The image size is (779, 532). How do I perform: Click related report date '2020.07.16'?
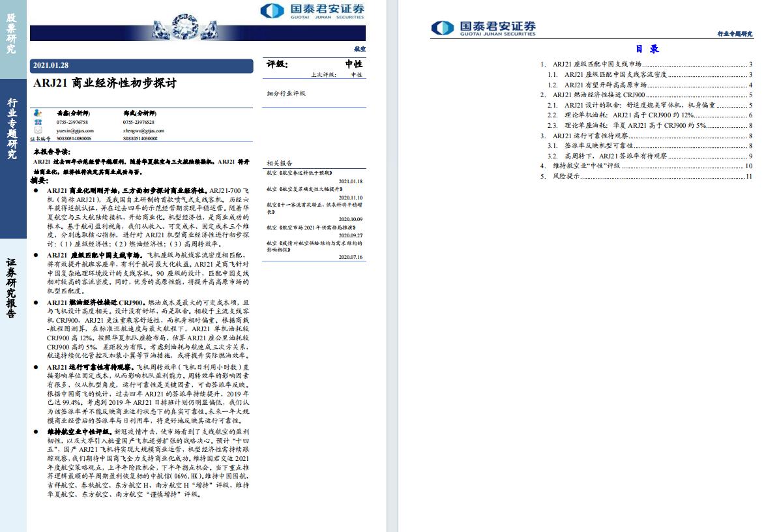(351, 257)
